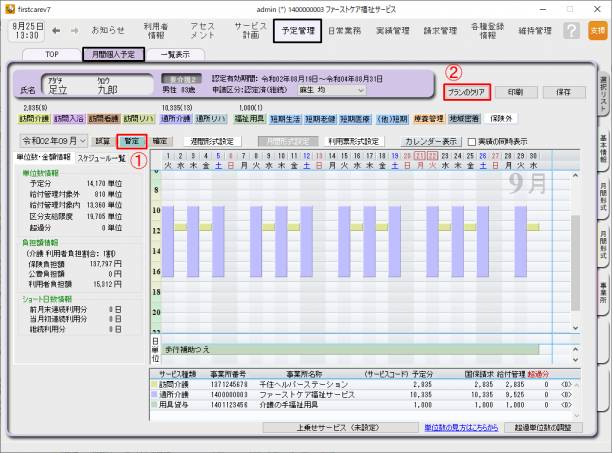Viewport: 613px width, 453px height.
Task: Open the スケジュール一覧 tab
Action: coord(101,158)
